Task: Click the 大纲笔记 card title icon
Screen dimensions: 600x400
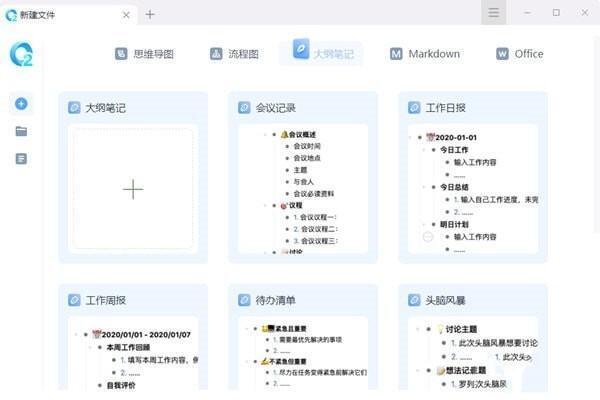Action: click(x=74, y=108)
